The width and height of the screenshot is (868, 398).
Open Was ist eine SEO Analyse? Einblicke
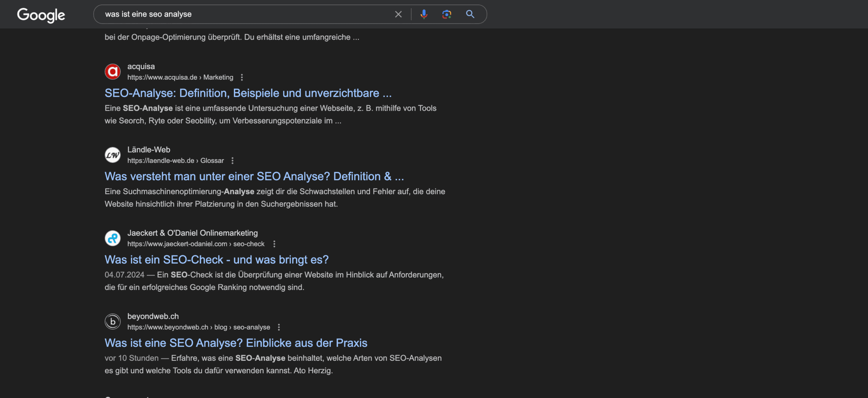(x=236, y=343)
